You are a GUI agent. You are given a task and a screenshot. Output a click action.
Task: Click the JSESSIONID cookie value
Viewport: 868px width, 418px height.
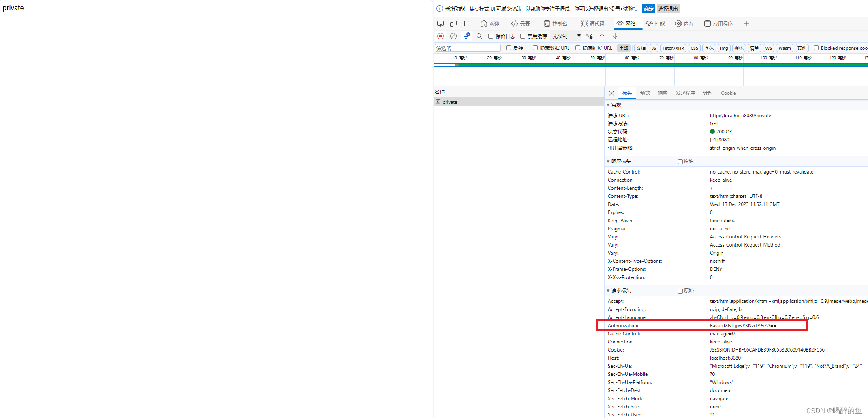click(x=767, y=350)
